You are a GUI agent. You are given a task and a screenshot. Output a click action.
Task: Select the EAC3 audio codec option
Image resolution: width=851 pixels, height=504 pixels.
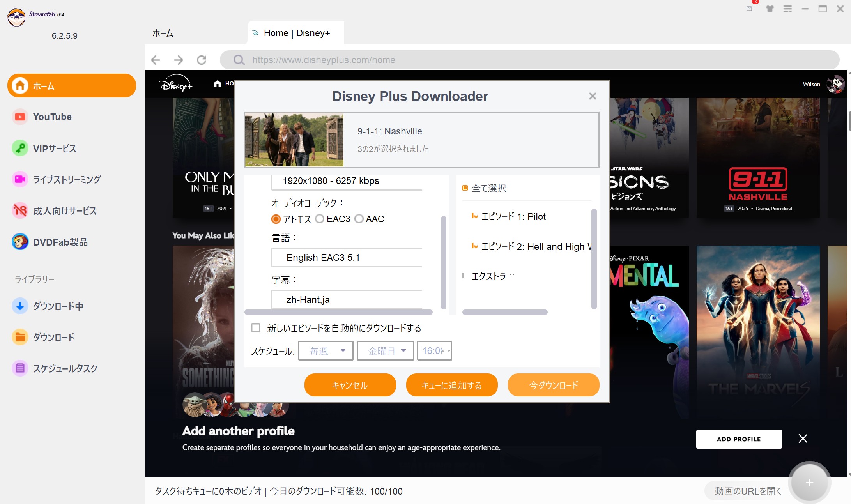pos(320,219)
